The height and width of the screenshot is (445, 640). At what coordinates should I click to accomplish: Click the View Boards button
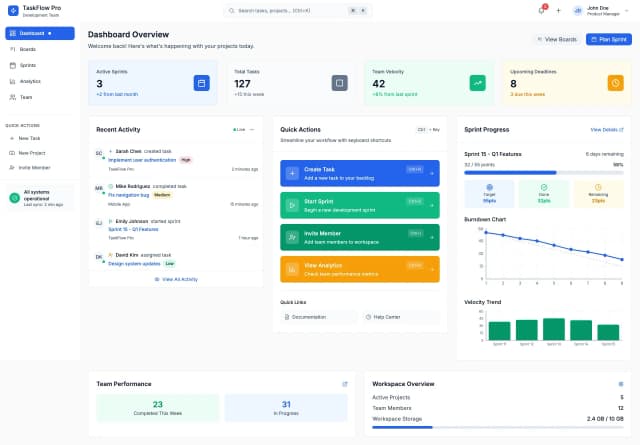pyautogui.click(x=556, y=39)
